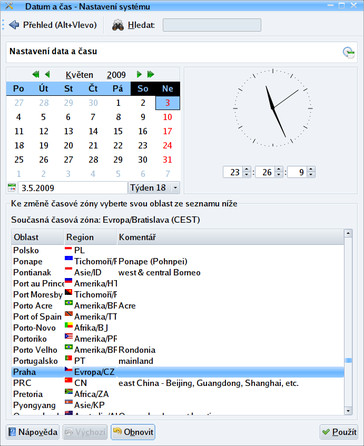This screenshot has height=446, width=364.
Task: Click the Czech flag icon in Praha row
Action: [x=69, y=370]
